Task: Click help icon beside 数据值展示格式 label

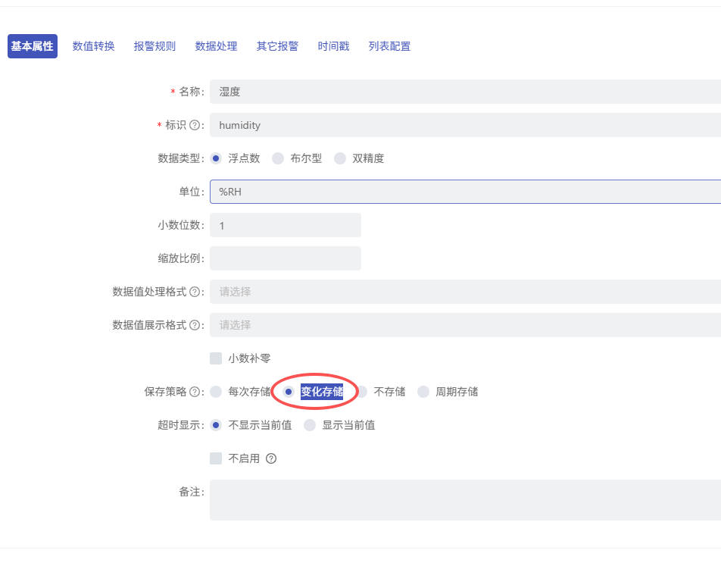Action: (x=195, y=325)
